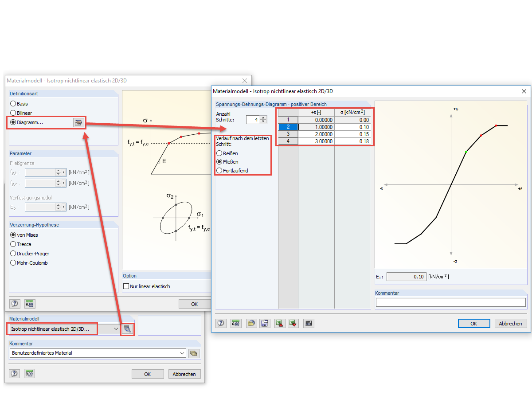Expand the Kommentar dropdown list
Image resolution: width=532 pixels, height=399 pixels.
[x=182, y=353]
